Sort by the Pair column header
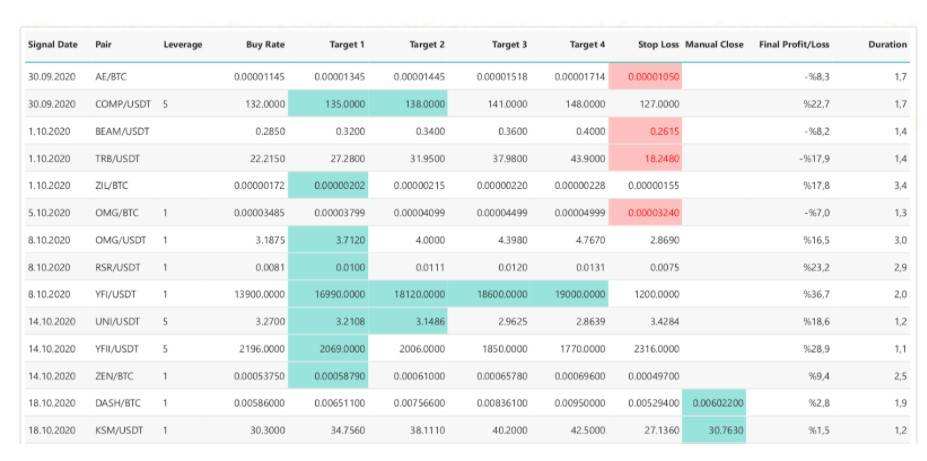 click(103, 45)
